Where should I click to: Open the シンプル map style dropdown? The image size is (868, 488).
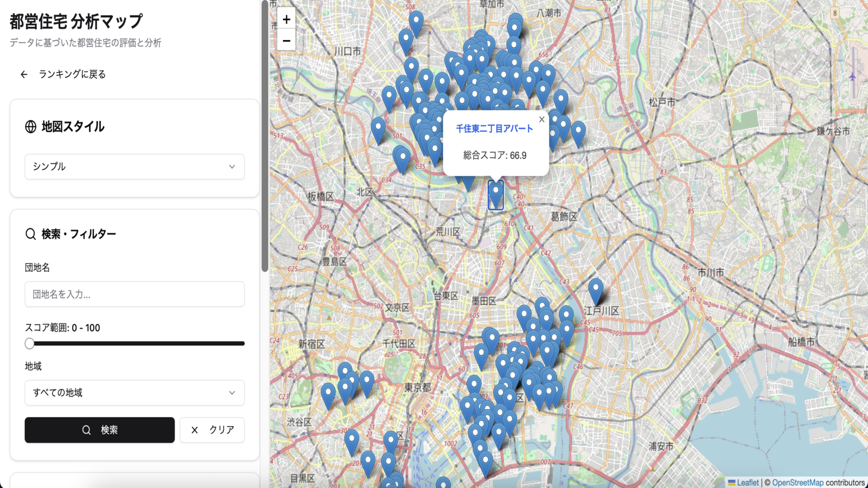pyautogui.click(x=135, y=166)
